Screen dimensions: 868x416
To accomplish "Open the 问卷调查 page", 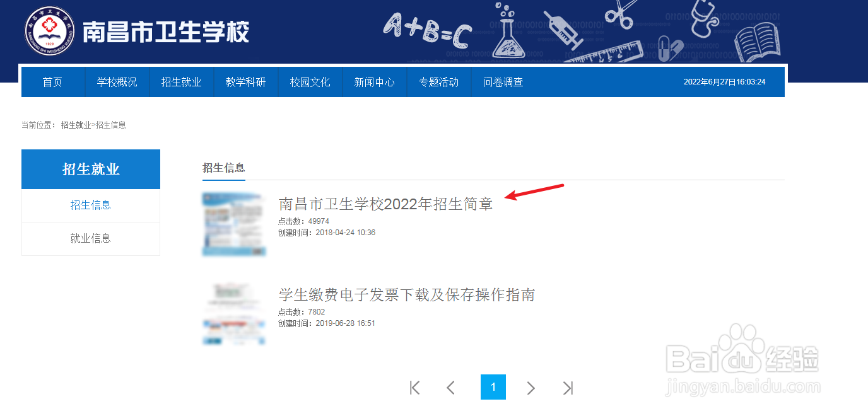I will pyautogui.click(x=503, y=81).
